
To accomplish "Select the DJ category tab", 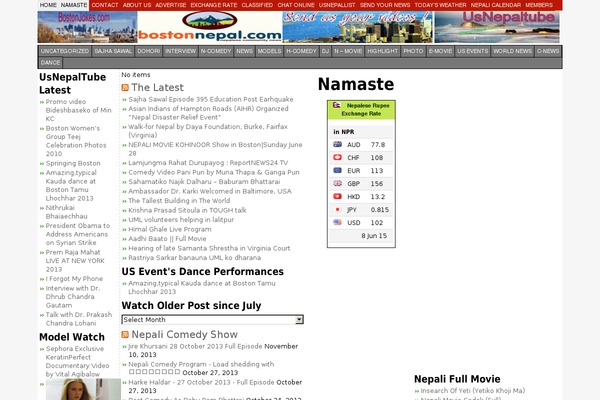I will [325, 51].
